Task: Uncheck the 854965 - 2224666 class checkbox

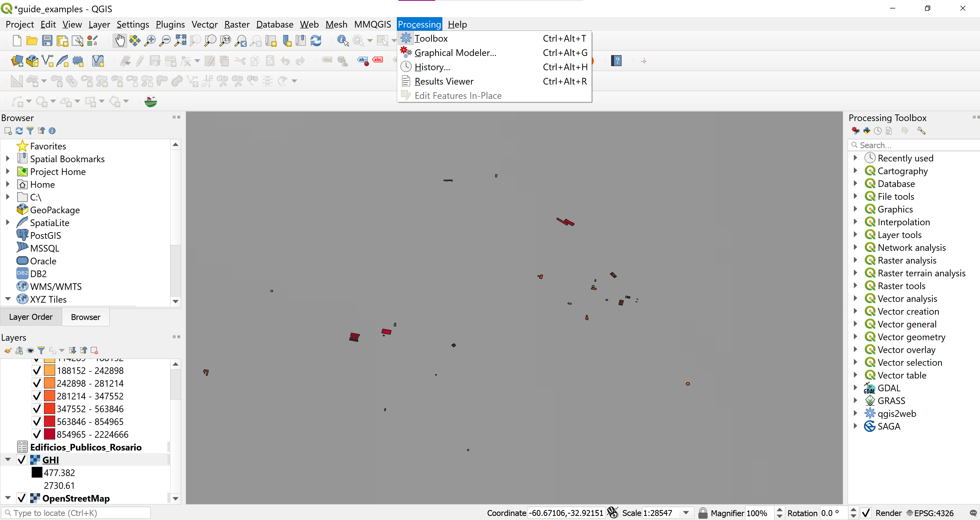Action: pyautogui.click(x=37, y=434)
